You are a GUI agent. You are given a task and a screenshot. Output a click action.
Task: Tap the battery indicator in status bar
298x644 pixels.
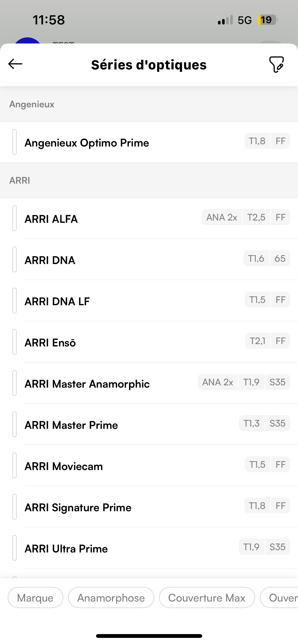[267, 20]
